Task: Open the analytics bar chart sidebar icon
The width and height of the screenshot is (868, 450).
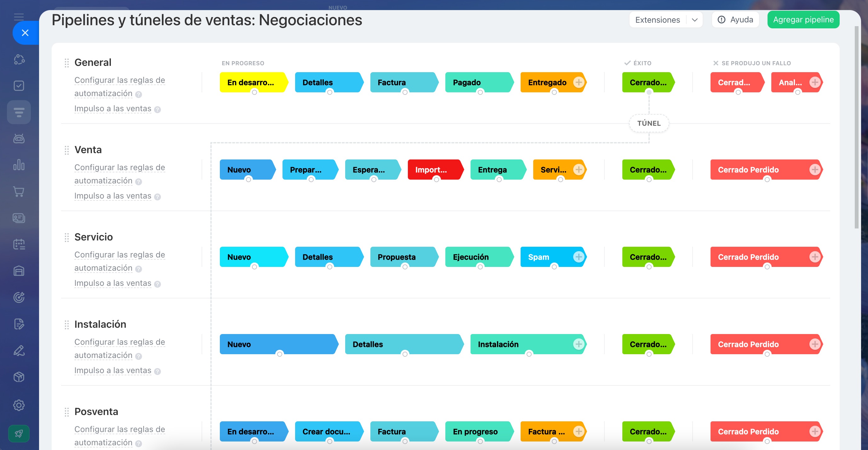Action: tap(19, 165)
